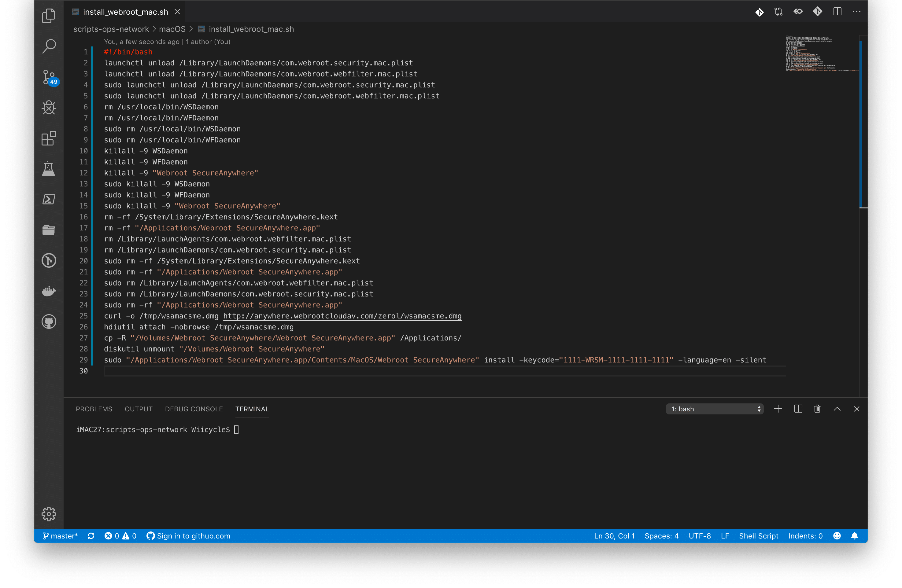Change the LF line ending
This screenshot has height=588, width=902.
coord(725,536)
